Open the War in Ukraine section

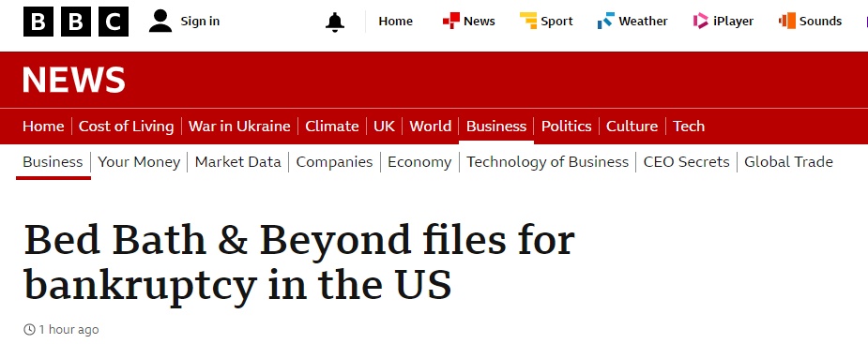coord(239,127)
